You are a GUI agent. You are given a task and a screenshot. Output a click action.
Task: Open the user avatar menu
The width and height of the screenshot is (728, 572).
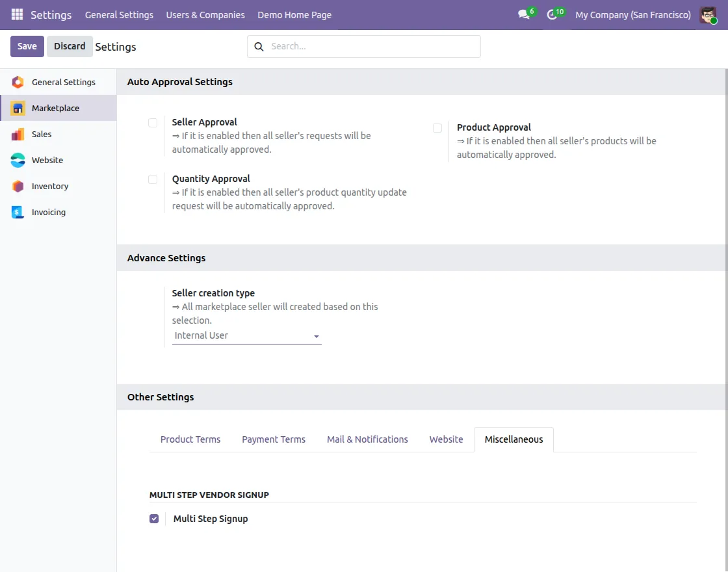coord(708,15)
